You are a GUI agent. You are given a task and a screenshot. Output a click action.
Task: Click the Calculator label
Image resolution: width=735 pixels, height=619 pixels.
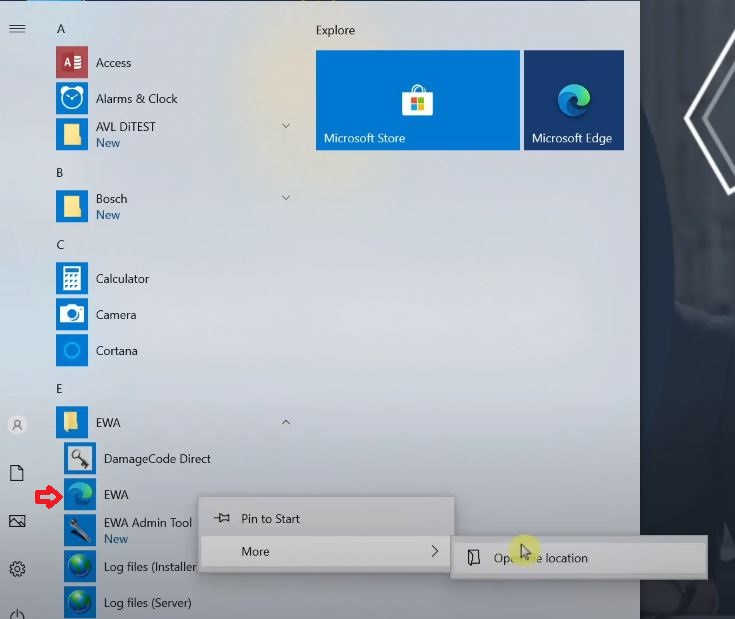122,279
